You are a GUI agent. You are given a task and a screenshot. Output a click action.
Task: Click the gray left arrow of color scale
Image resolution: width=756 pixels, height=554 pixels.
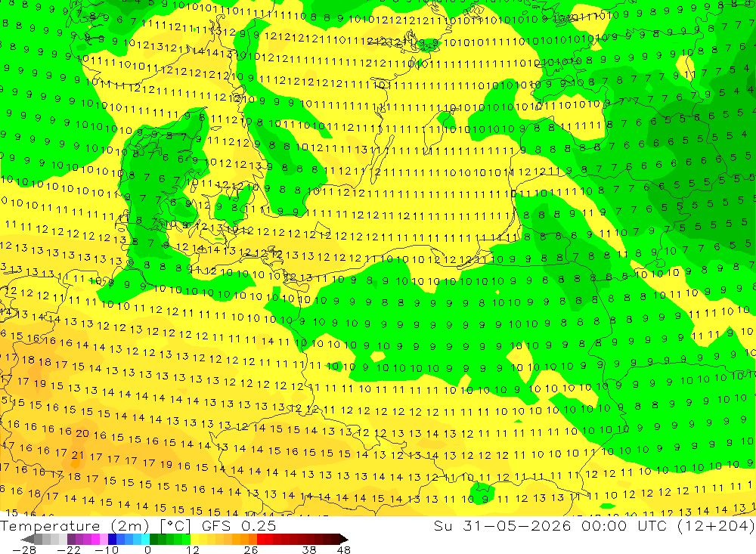point(27,540)
